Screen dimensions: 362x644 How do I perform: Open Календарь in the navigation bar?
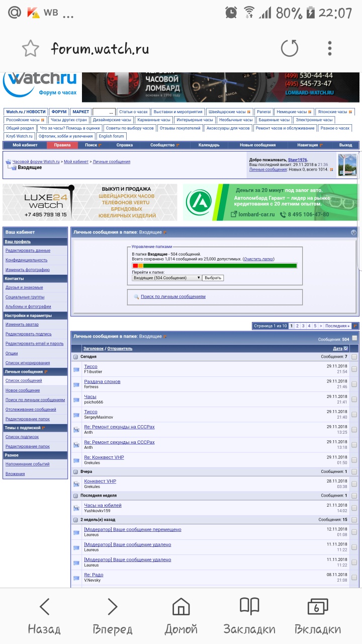point(209,145)
